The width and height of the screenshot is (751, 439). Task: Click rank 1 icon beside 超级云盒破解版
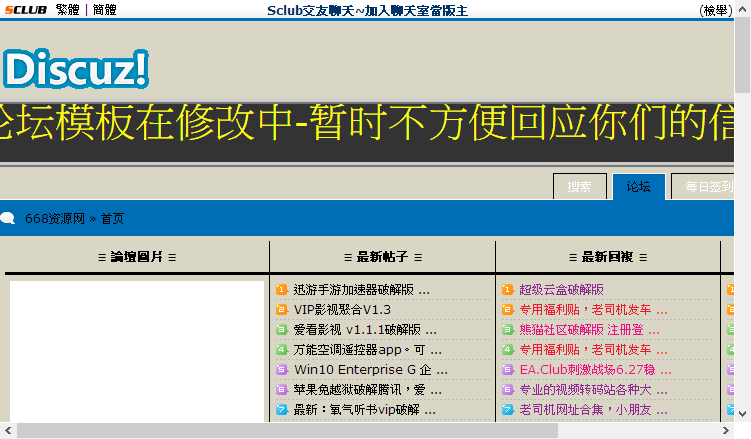tap(508, 290)
